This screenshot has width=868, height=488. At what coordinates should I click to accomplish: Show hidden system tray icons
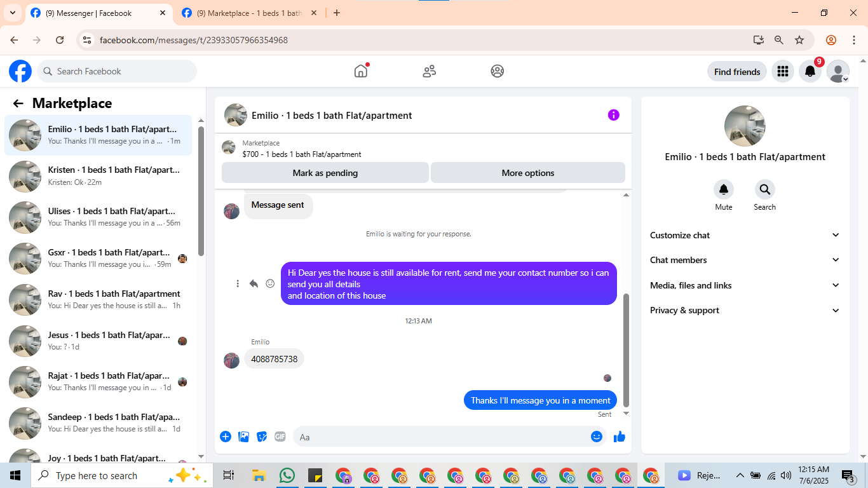tap(740, 475)
